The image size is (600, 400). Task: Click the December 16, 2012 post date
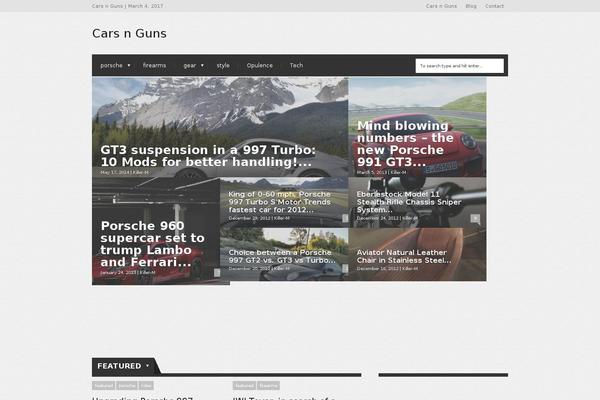(x=378, y=269)
